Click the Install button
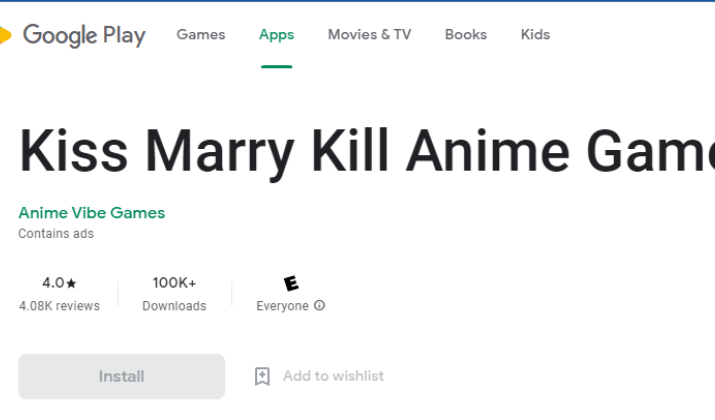The width and height of the screenshot is (715, 420). coord(121,376)
